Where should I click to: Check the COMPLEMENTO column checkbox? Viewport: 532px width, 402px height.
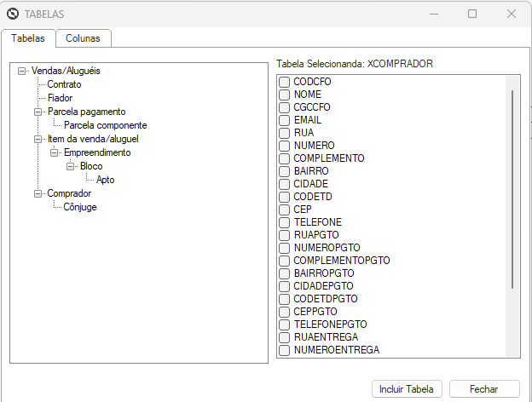(284, 158)
